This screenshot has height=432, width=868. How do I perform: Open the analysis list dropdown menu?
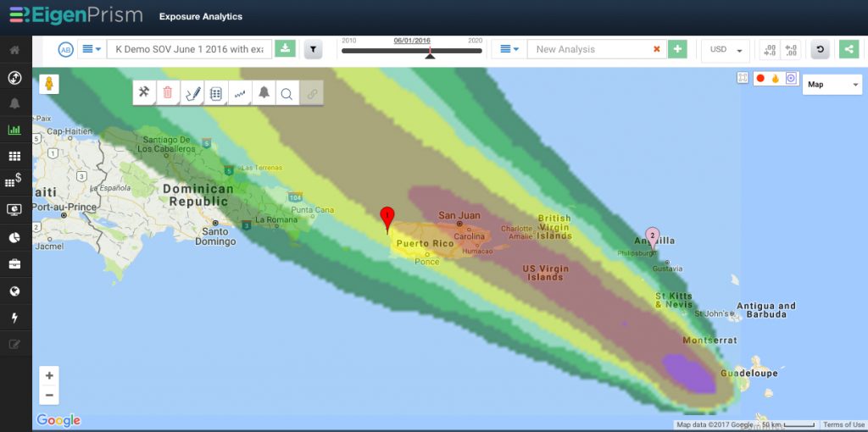coord(509,48)
